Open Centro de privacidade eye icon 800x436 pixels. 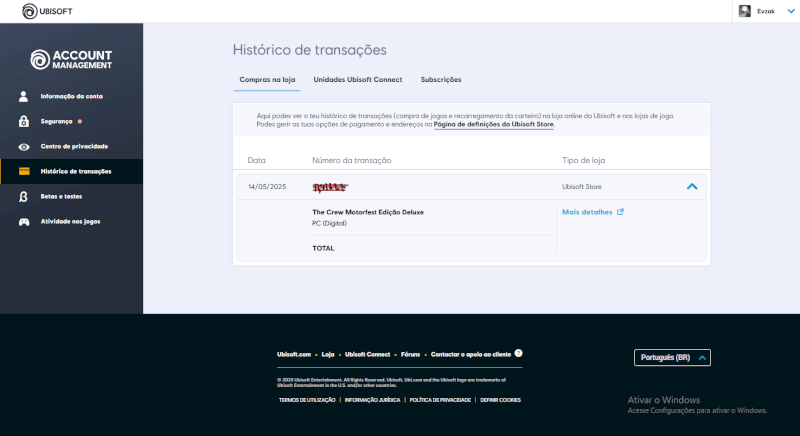click(x=23, y=147)
